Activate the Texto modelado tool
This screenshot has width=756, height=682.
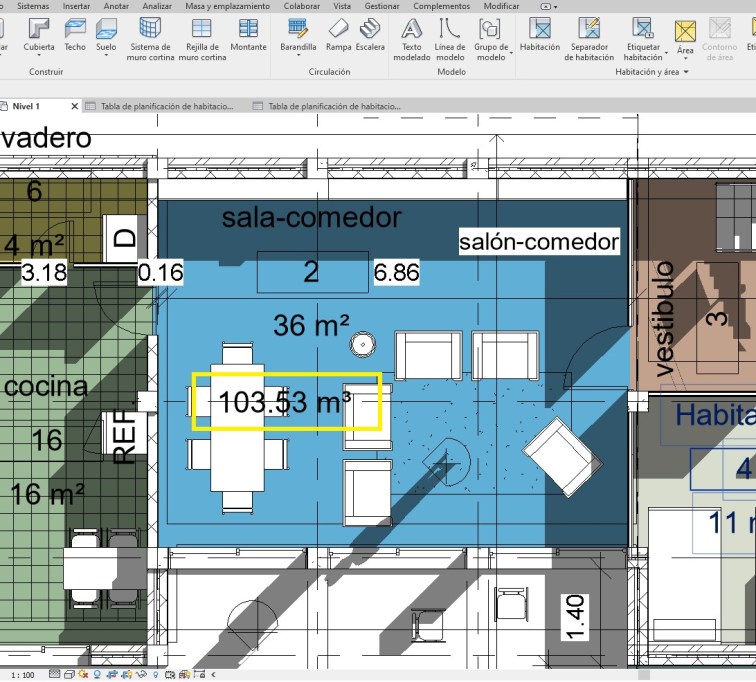[411, 38]
